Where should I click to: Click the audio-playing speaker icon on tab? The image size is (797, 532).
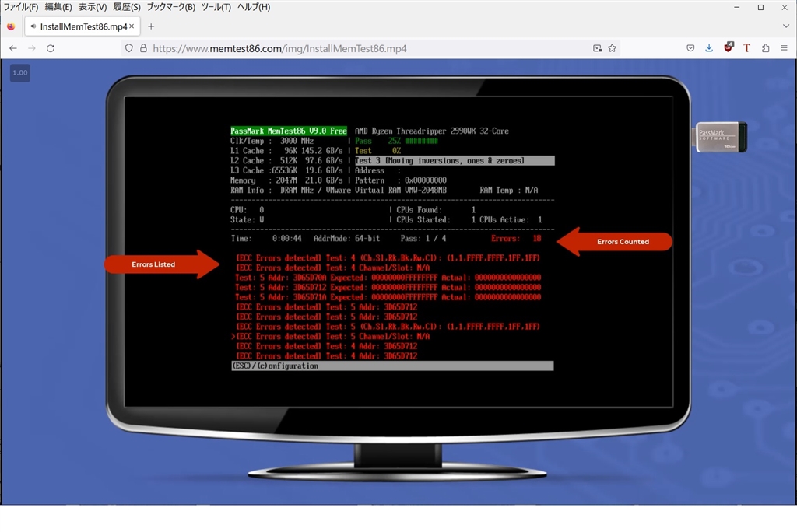coord(33,26)
